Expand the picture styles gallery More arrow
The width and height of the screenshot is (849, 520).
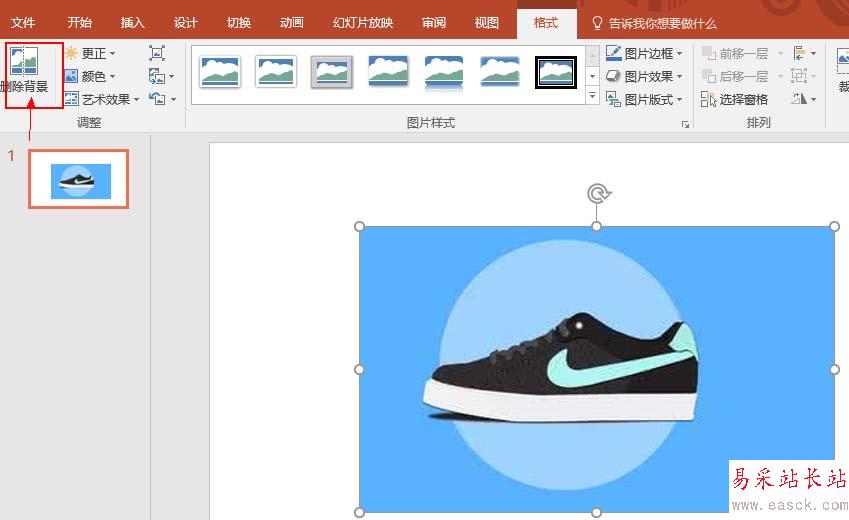[x=592, y=95]
